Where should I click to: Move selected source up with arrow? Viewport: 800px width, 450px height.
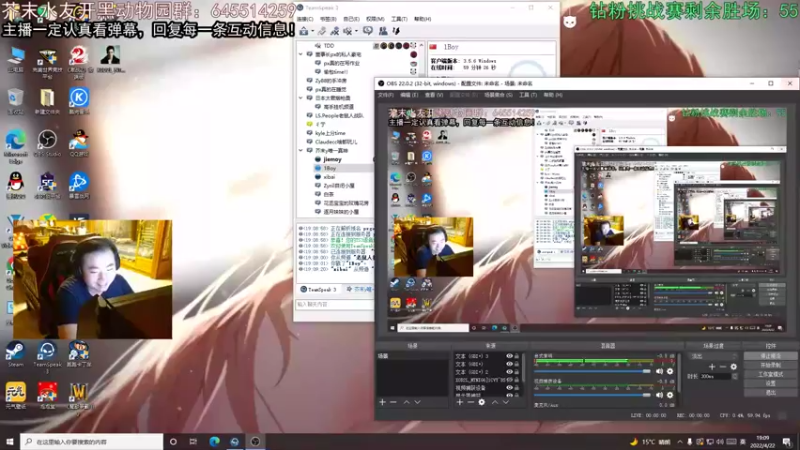tap(495, 403)
